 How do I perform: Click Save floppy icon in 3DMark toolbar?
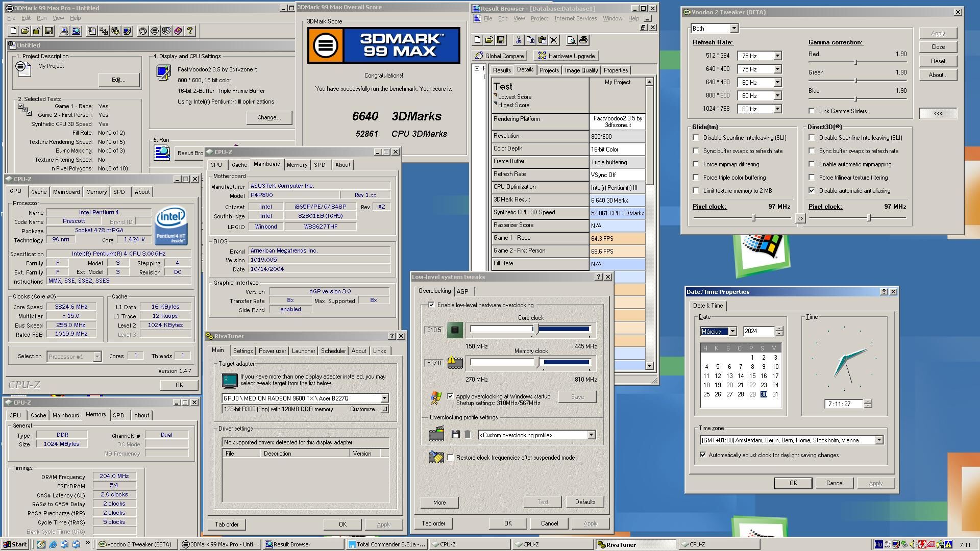click(x=48, y=31)
